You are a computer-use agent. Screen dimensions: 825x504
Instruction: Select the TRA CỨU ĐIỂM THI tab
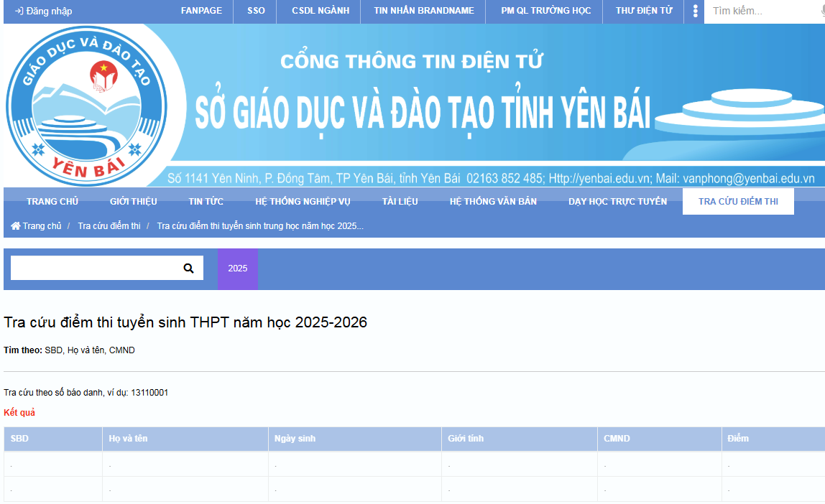(x=738, y=201)
